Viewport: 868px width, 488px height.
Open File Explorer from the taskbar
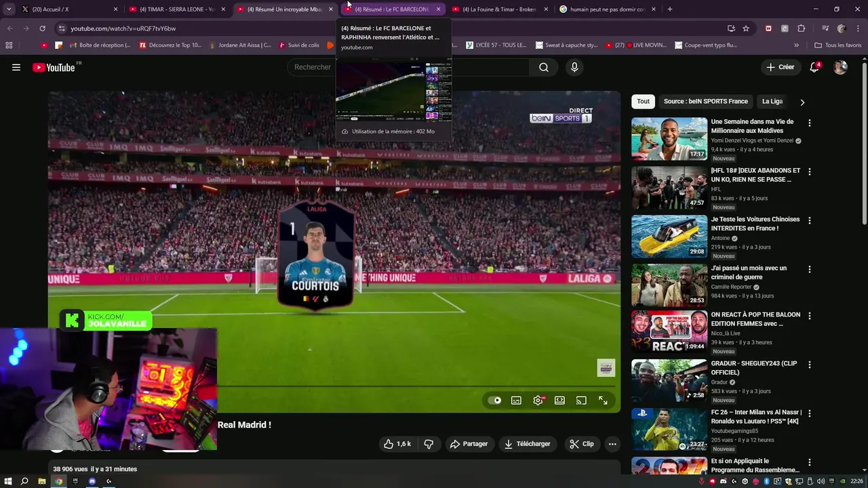(x=41, y=481)
